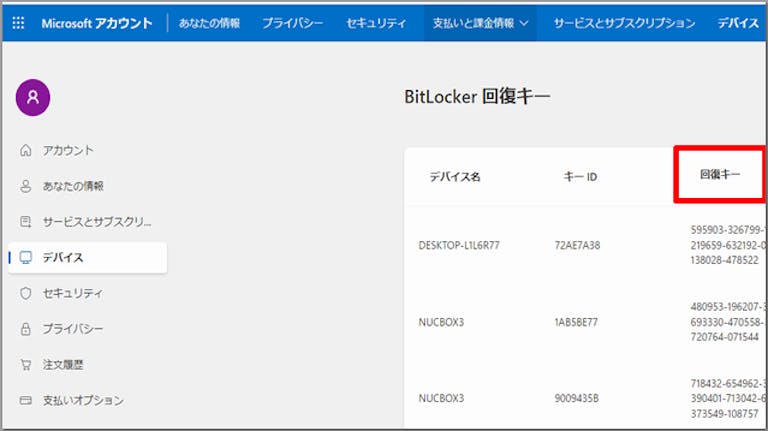The image size is (768, 431).
Task: Expand 支払いと課金情報 dropdown menu
Action: click(480, 23)
